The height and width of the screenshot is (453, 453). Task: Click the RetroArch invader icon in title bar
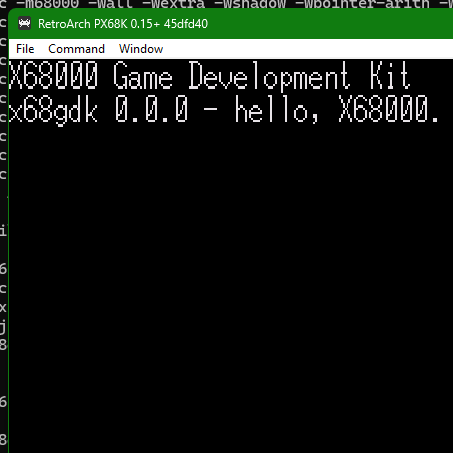pyautogui.click(x=24, y=24)
